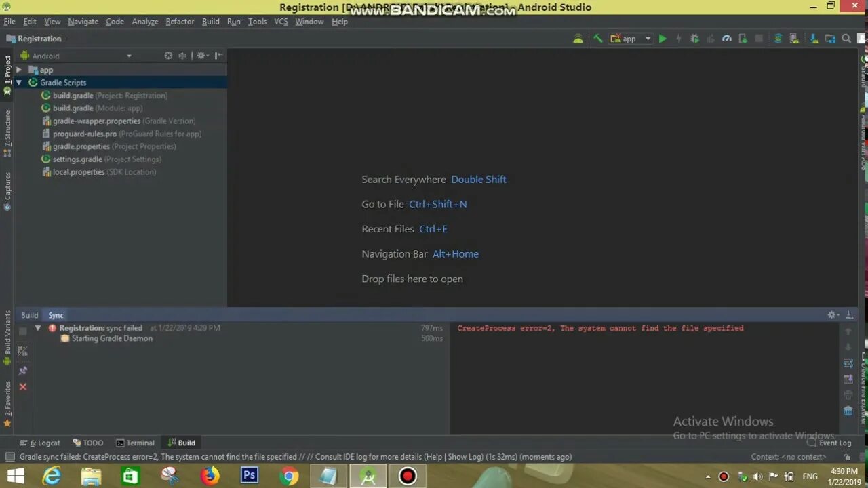Image resolution: width=868 pixels, height=488 pixels.
Task: Click the Debug app bug icon
Action: 694,39
